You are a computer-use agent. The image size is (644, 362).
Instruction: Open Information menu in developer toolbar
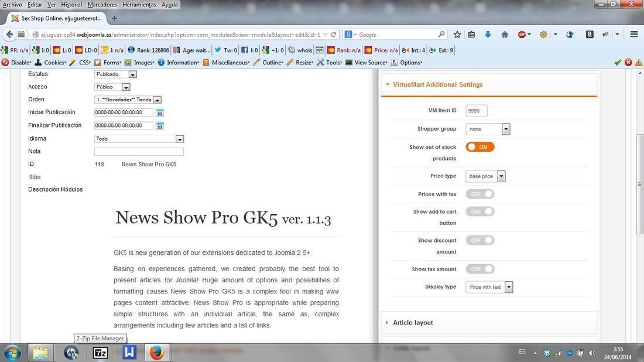[x=179, y=63]
